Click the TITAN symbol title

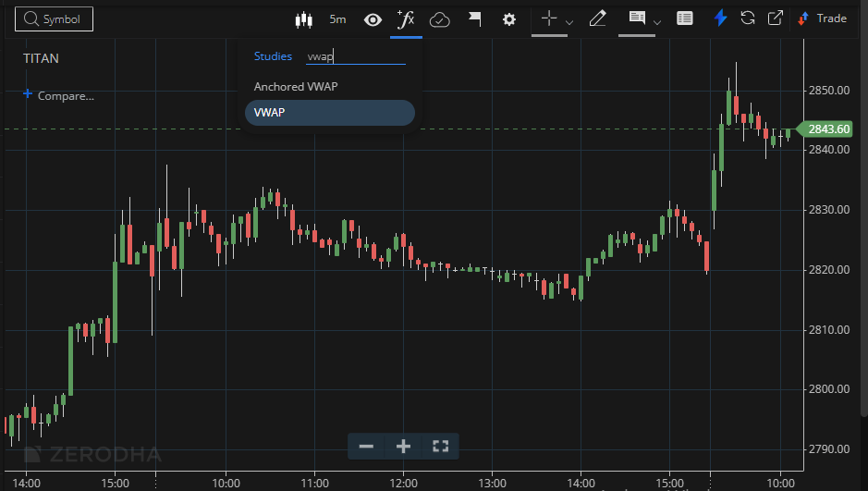coord(41,58)
